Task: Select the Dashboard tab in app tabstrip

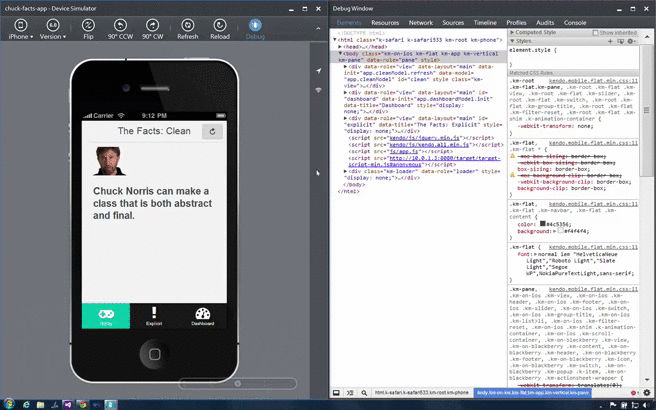Action: point(202,316)
